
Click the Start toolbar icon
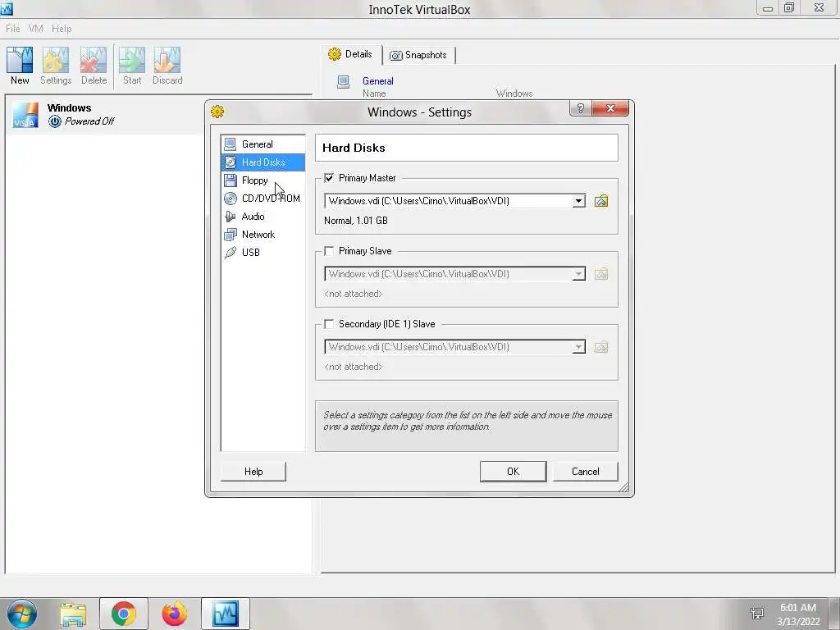tap(132, 66)
